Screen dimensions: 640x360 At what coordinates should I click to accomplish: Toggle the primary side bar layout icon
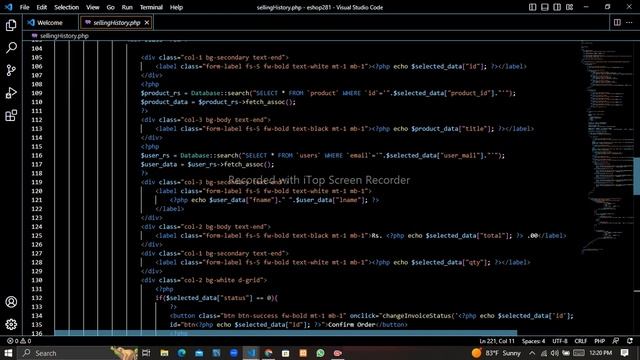[x=532, y=7]
